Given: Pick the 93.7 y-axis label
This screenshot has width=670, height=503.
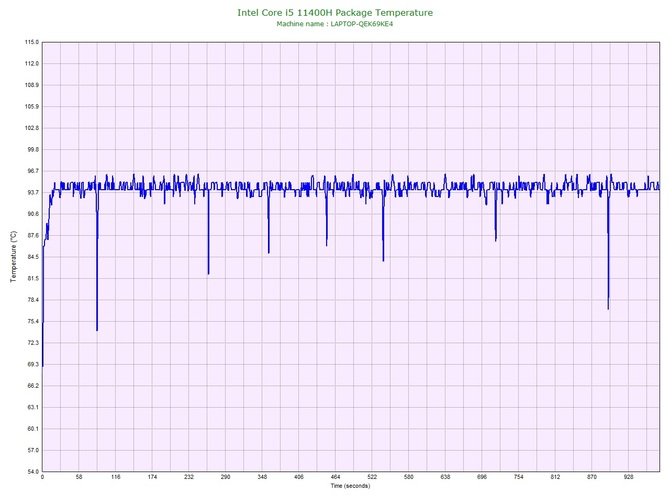Looking at the screenshot, I should pyautogui.click(x=32, y=193).
